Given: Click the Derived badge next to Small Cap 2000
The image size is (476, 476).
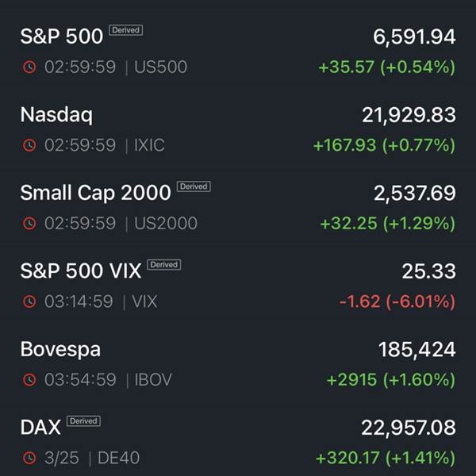Looking at the screenshot, I should [x=194, y=186].
